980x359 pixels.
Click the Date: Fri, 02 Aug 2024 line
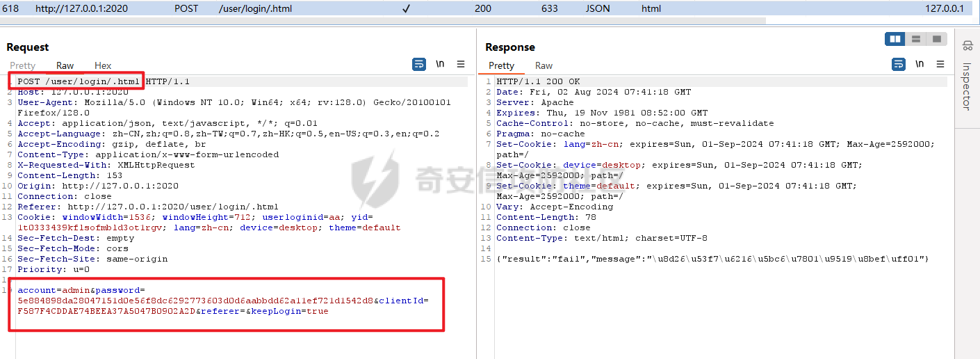(x=594, y=92)
